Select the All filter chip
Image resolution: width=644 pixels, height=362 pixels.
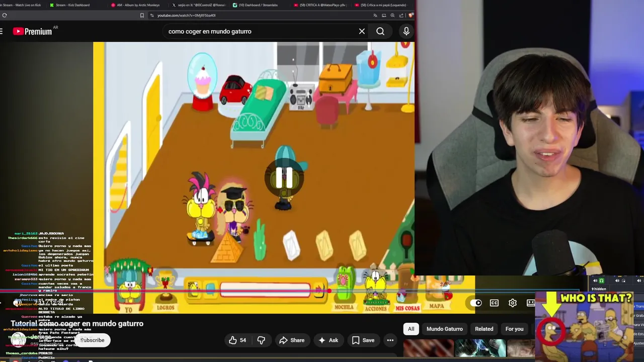411,329
